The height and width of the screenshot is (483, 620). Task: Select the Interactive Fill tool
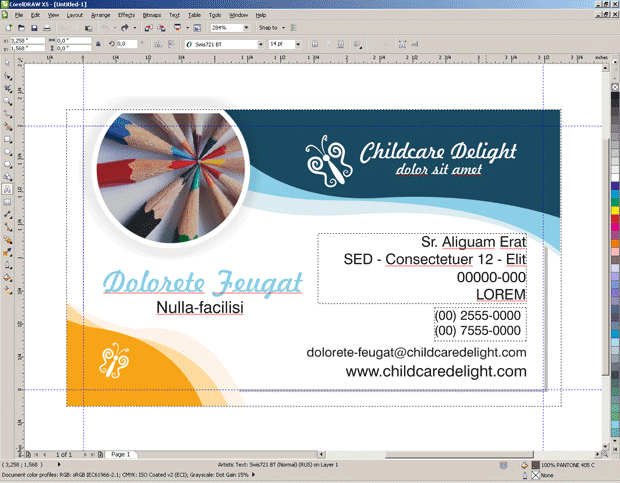tap(8, 290)
